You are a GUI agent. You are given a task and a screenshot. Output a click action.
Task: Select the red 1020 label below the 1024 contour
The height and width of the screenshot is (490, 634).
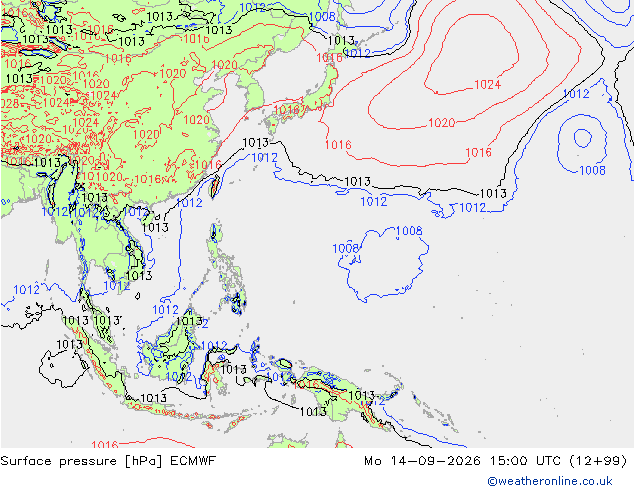click(442, 122)
